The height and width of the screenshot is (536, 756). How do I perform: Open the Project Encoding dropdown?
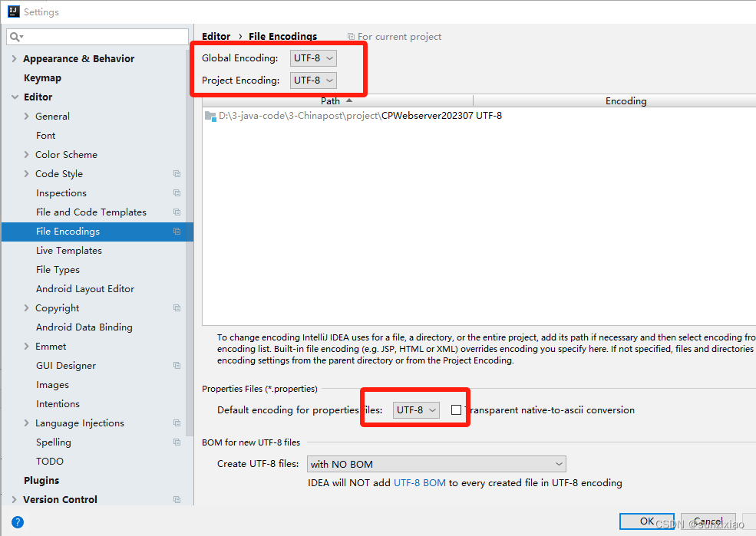(313, 80)
